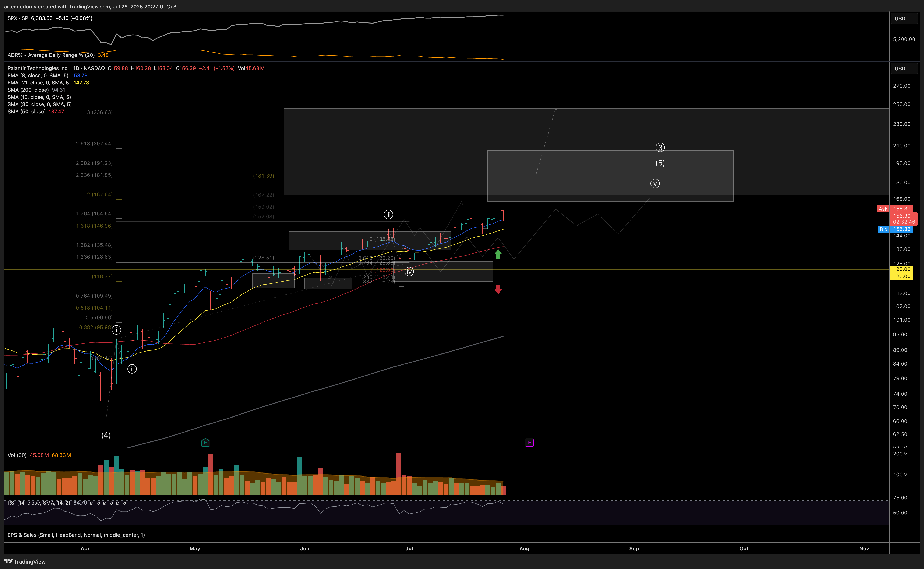Click the 1.618 (146.96) Fibonacci level label
This screenshot has height=569, width=924.
click(x=94, y=226)
